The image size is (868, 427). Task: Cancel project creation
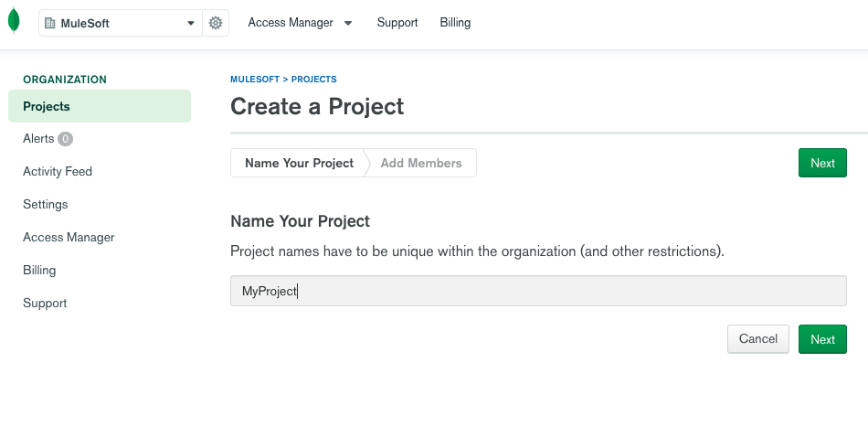click(x=757, y=339)
